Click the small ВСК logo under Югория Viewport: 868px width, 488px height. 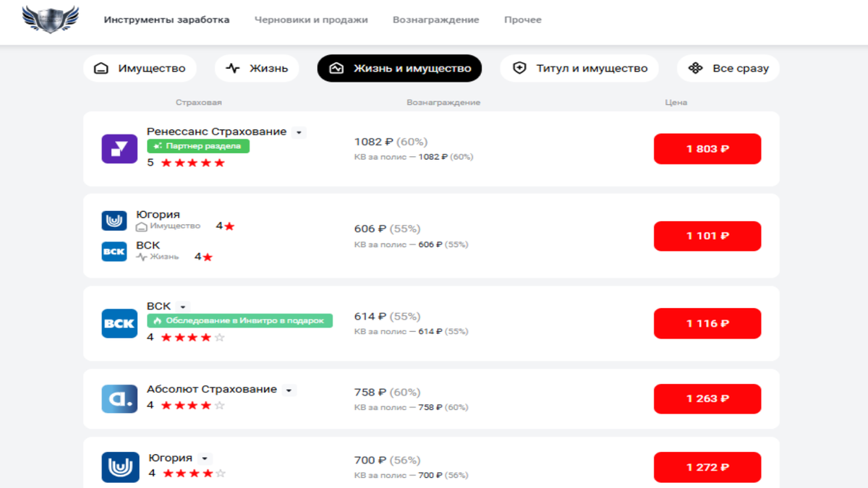(114, 251)
